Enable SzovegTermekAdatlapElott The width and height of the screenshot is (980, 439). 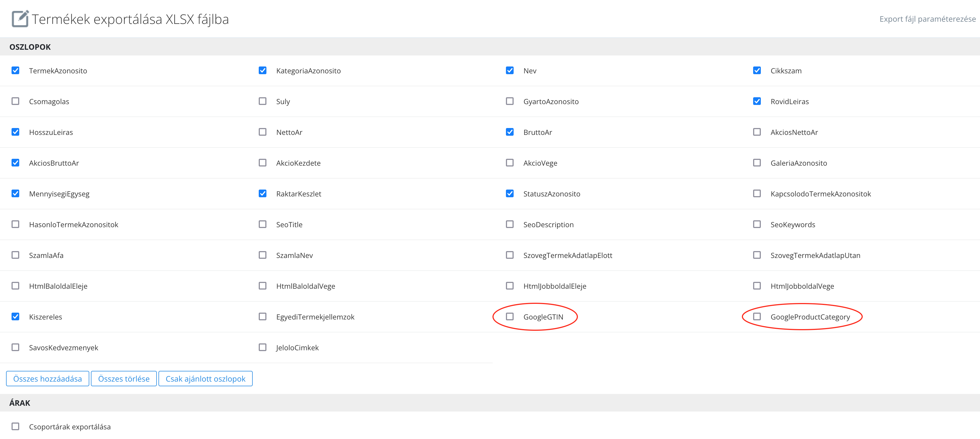(510, 255)
